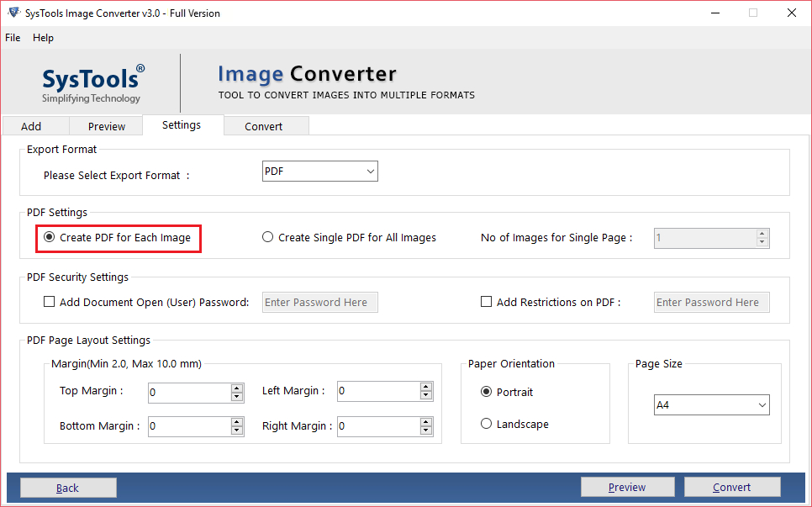Switch to the Convert tab
Image resolution: width=812 pixels, height=507 pixels.
(266, 125)
